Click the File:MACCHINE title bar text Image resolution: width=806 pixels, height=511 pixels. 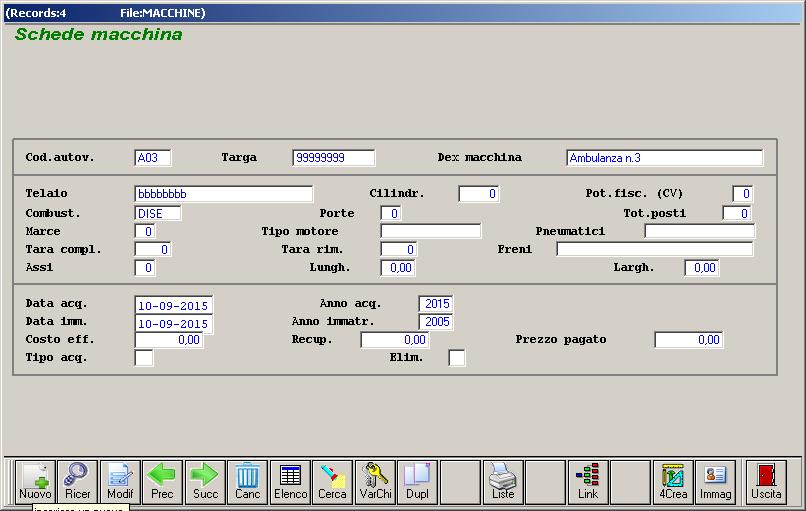[163, 13]
